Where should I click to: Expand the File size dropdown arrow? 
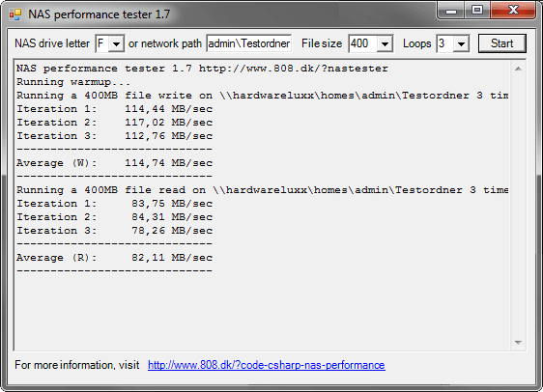point(385,43)
